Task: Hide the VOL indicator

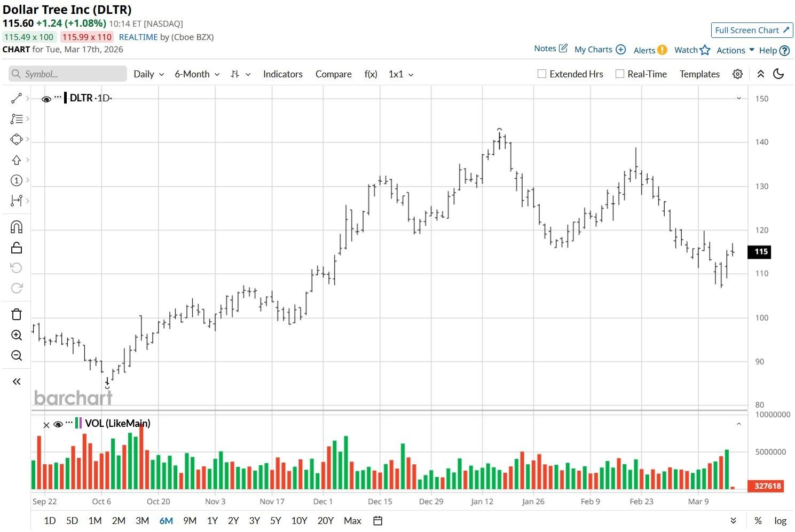Action: click(x=58, y=425)
